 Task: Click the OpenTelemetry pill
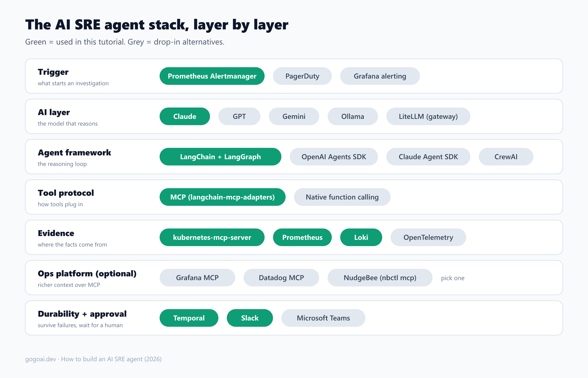(x=428, y=237)
